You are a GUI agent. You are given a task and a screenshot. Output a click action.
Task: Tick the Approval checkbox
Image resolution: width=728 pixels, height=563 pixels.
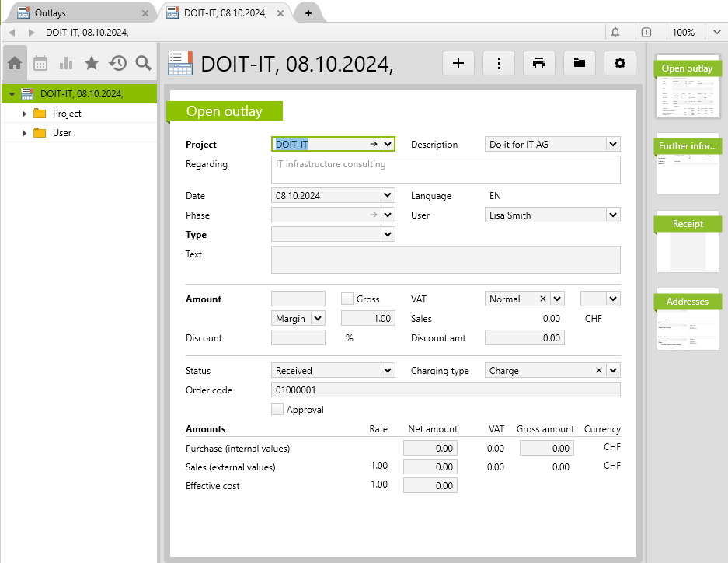coord(277,410)
